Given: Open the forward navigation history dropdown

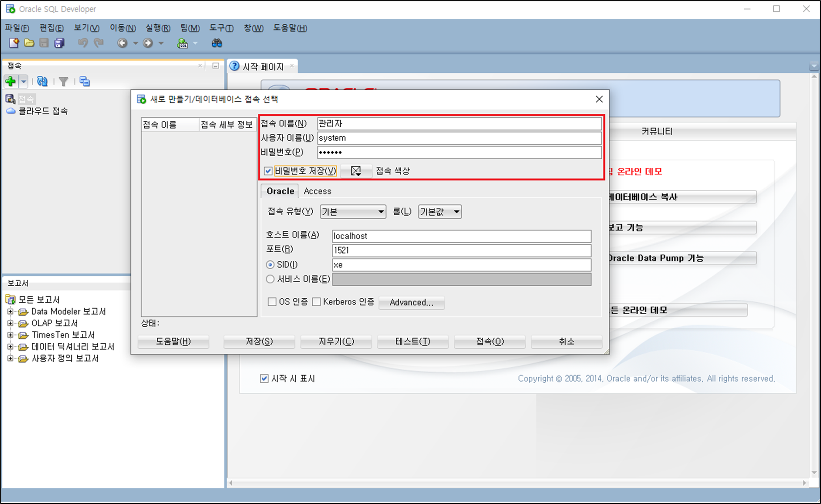Looking at the screenshot, I should tap(161, 43).
